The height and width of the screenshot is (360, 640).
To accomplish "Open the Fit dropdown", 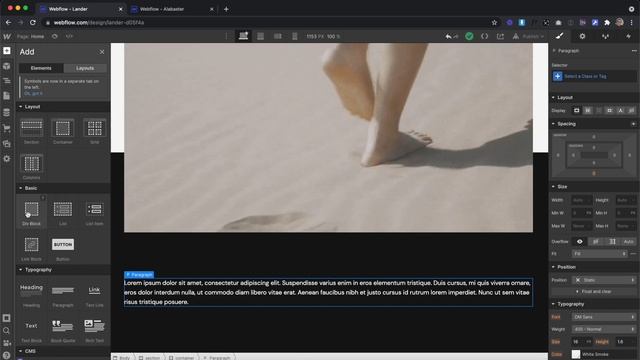I will point(599,254).
